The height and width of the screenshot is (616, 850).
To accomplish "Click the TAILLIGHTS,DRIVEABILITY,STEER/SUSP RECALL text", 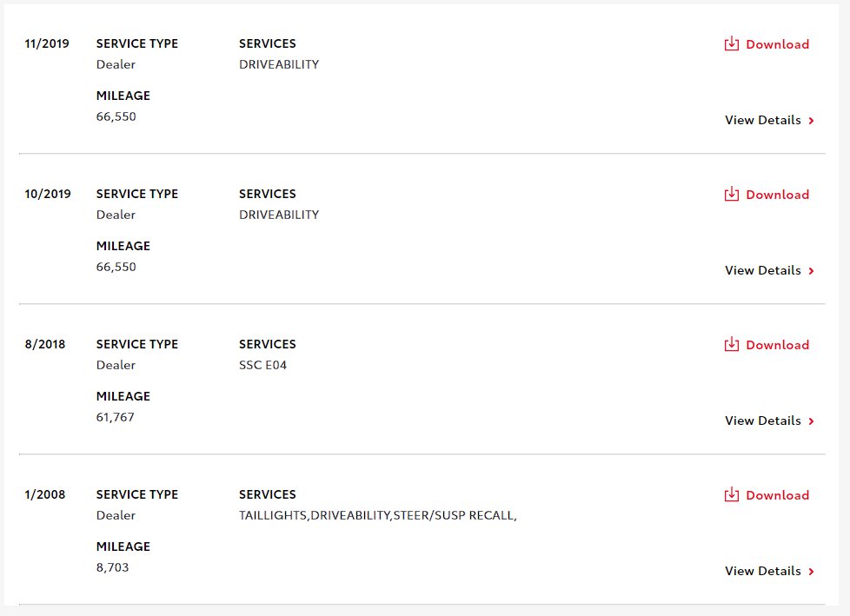I will pyautogui.click(x=378, y=516).
